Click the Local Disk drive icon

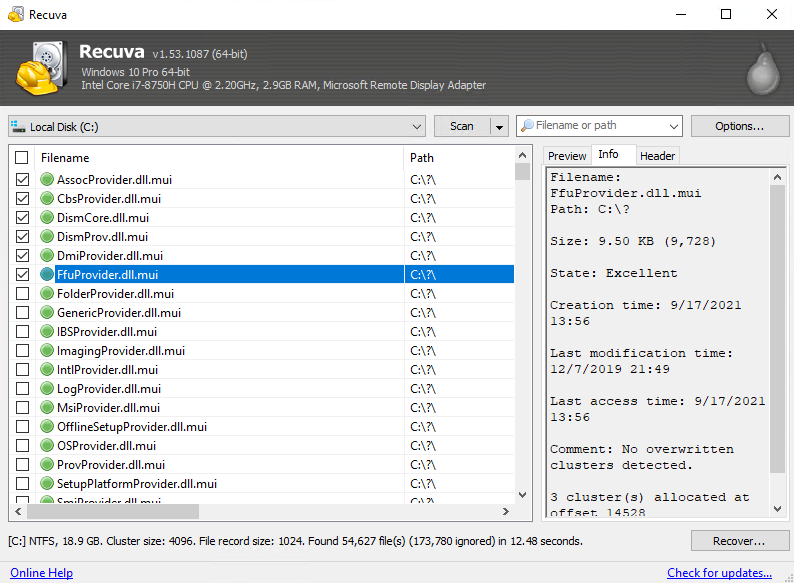18,126
